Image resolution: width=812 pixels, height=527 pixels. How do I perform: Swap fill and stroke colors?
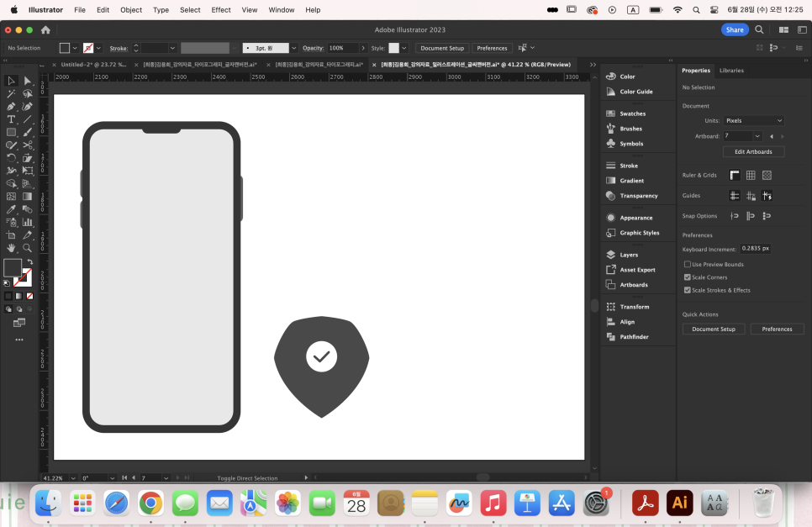click(x=30, y=262)
